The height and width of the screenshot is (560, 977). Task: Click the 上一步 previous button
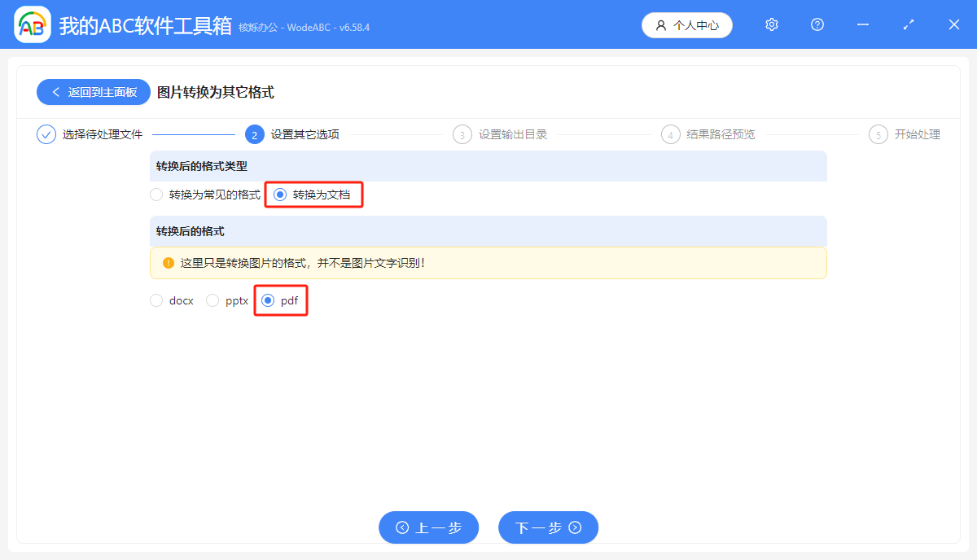[x=428, y=527]
